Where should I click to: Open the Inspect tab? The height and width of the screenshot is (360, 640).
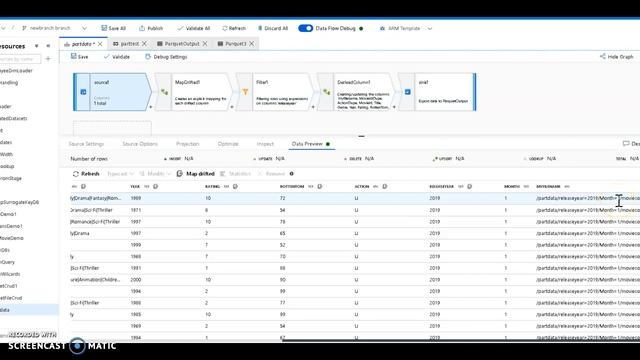(265, 144)
